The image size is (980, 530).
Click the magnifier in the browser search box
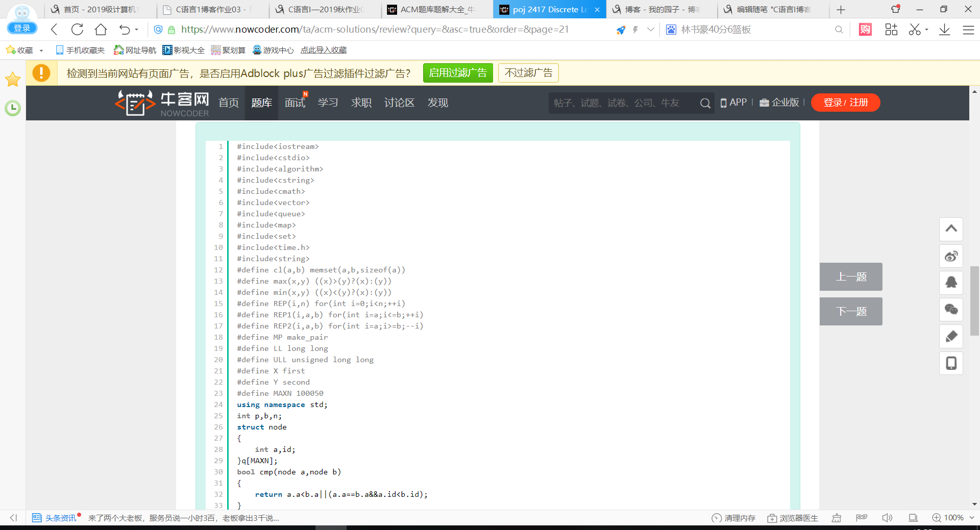click(839, 30)
